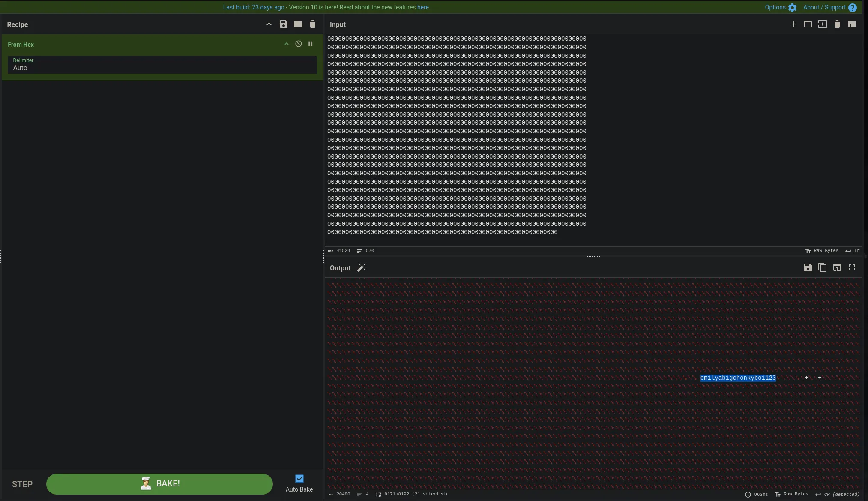Copy raw output to clipboard
The width and height of the screenshot is (868, 501).
click(x=822, y=268)
